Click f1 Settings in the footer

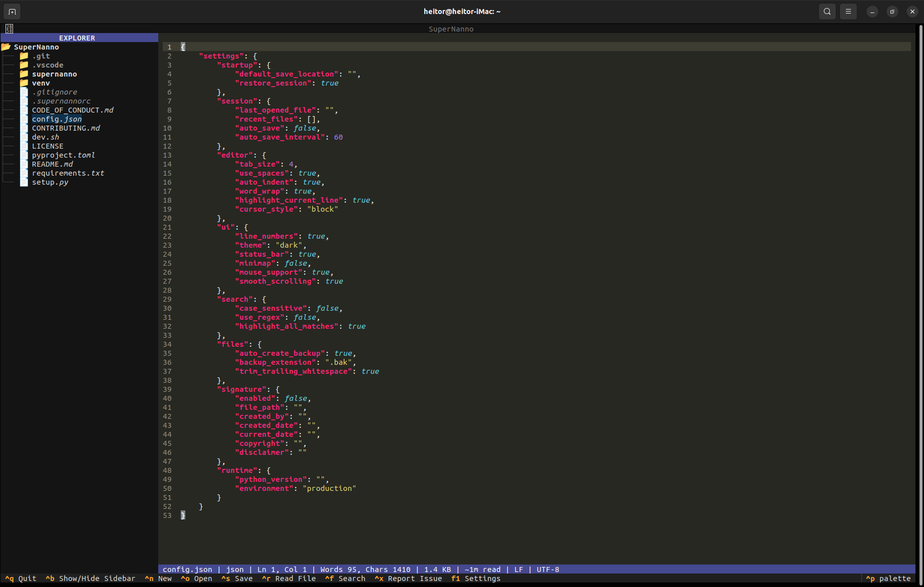pos(476,578)
